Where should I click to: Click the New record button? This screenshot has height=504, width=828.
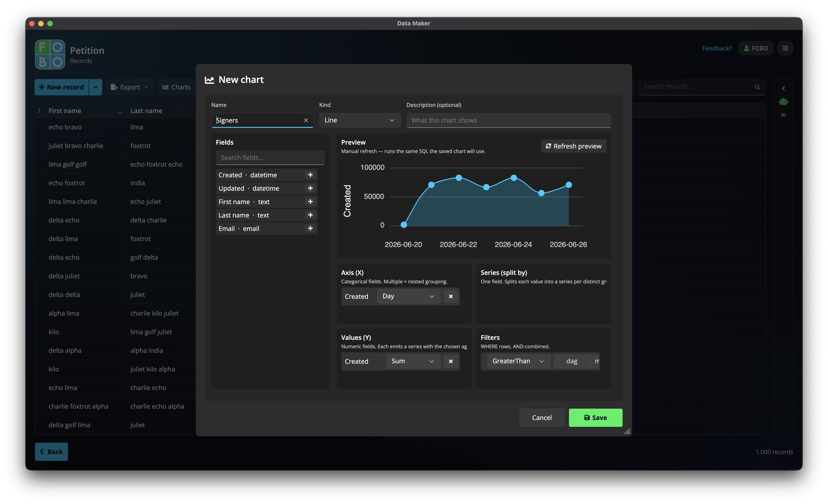coord(62,87)
